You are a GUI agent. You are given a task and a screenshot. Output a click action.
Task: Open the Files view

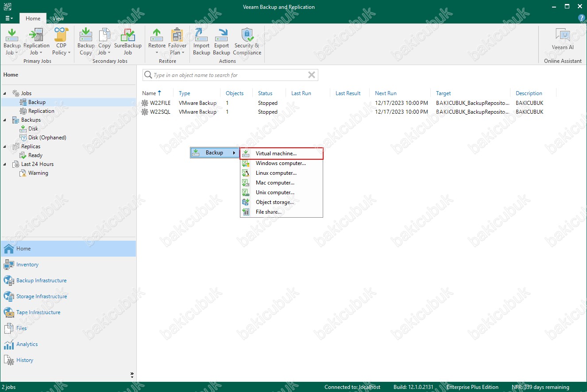pos(68,328)
